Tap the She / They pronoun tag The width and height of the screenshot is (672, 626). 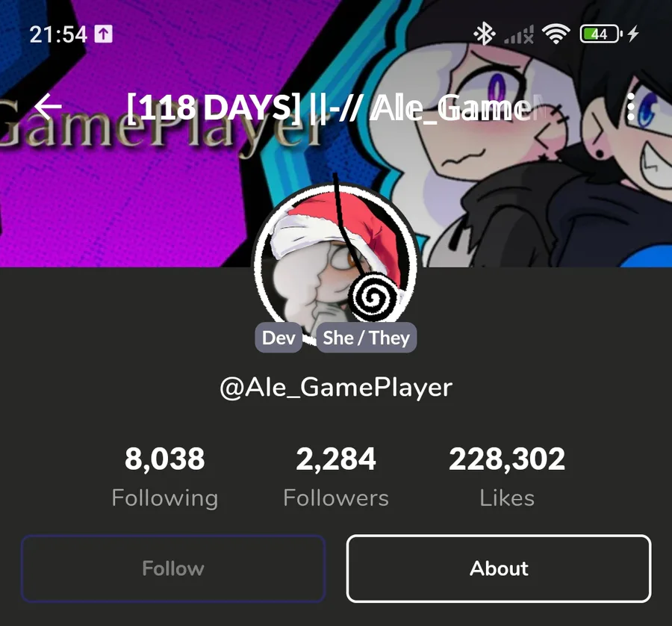pos(367,338)
